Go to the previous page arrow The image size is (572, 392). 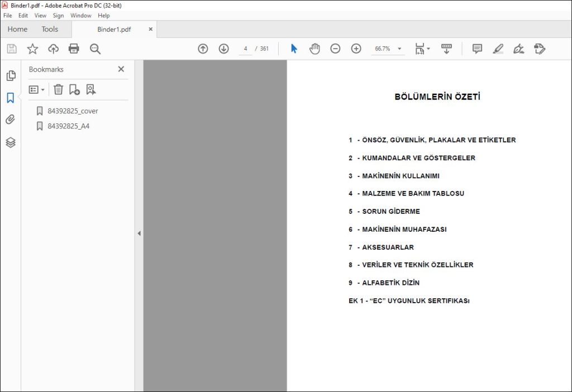pos(203,49)
